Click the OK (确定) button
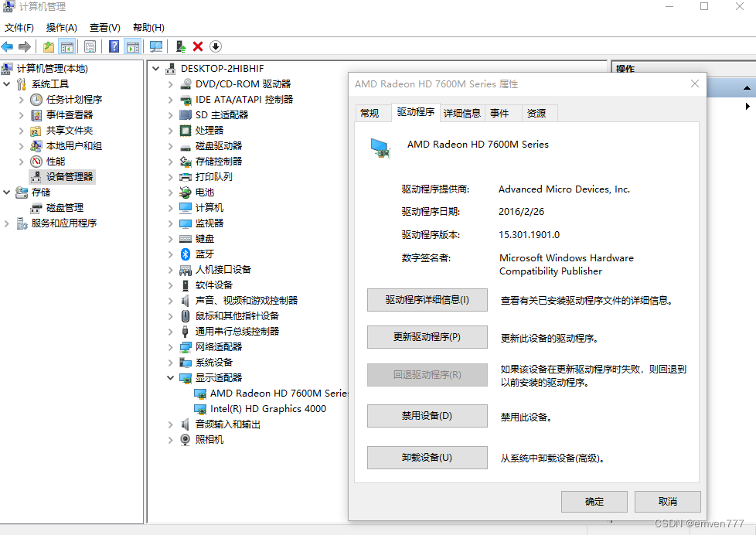This screenshot has width=756, height=535. (594, 502)
